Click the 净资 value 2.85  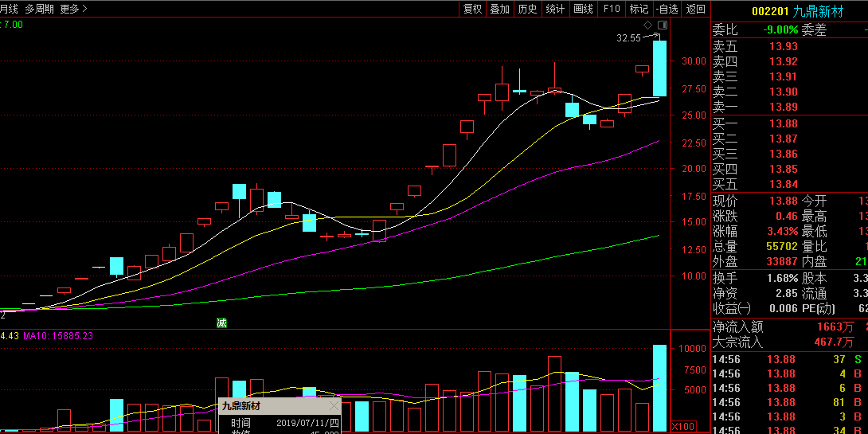click(788, 293)
